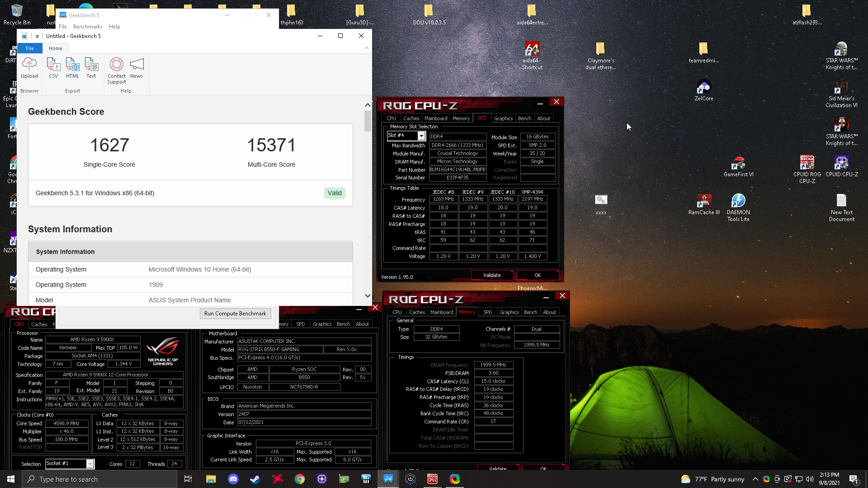Viewport: 868px width, 488px height.
Task: Open the DDU v18.0.3.5 folder
Action: point(429,14)
